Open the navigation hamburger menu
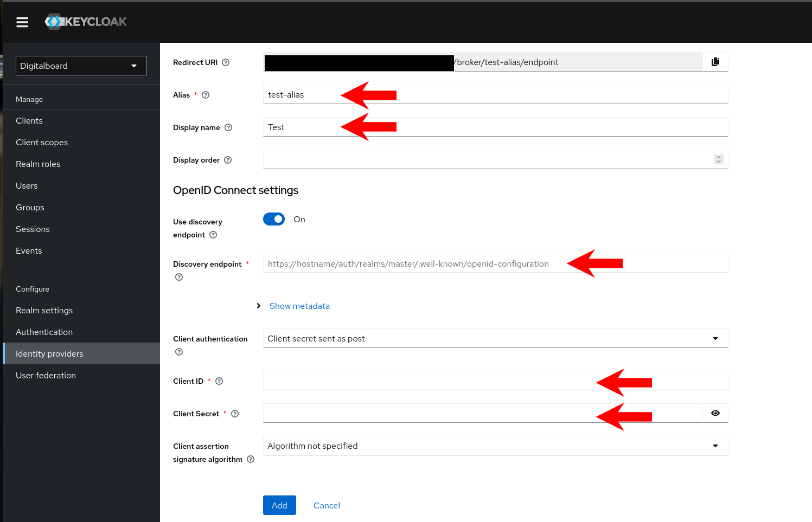The height and width of the screenshot is (522, 812). click(x=22, y=22)
